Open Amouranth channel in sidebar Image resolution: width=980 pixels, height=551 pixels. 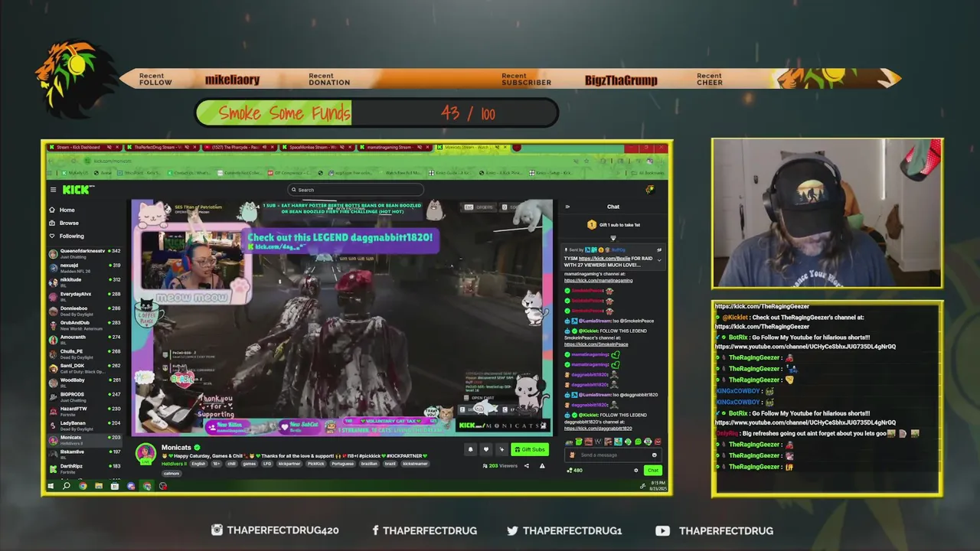point(86,339)
